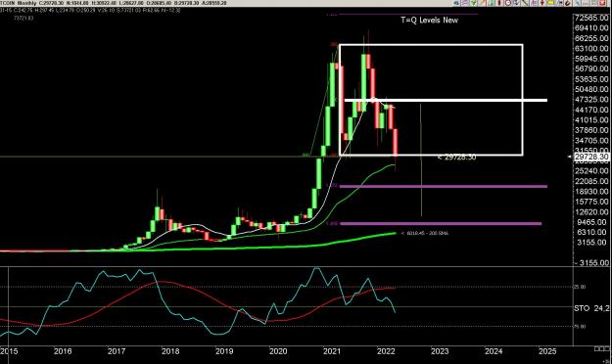This screenshot has height=364, width=612.
Task: Click the 2017 label on the time axis
Action: coord(117,351)
